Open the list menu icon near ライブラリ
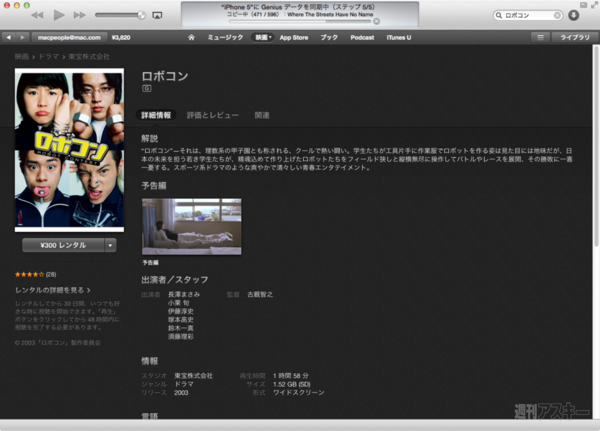The height and width of the screenshot is (431, 600). (540, 38)
